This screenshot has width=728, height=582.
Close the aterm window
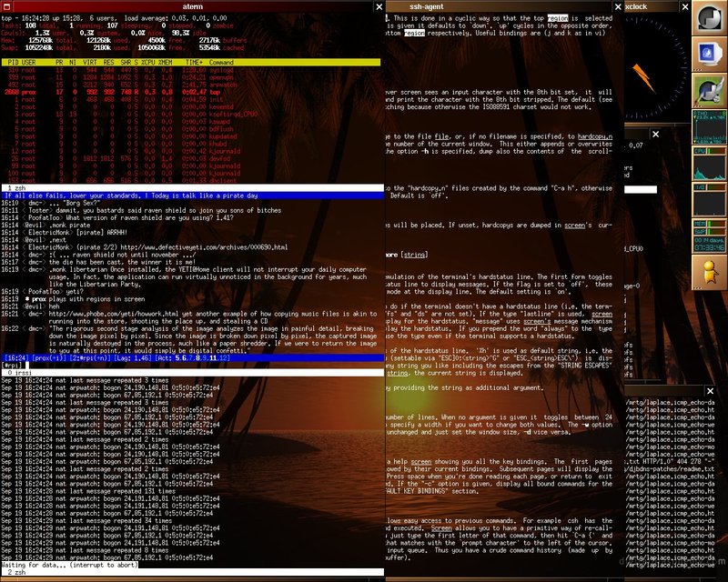pyautogui.click(x=379, y=6)
